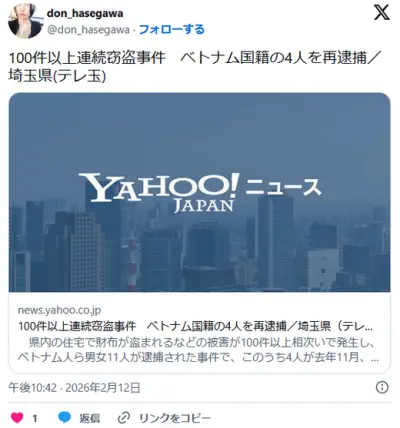Open don_hasegawa's profile avatar
This screenshot has height=428, width=400.
(x=26, y=21)
